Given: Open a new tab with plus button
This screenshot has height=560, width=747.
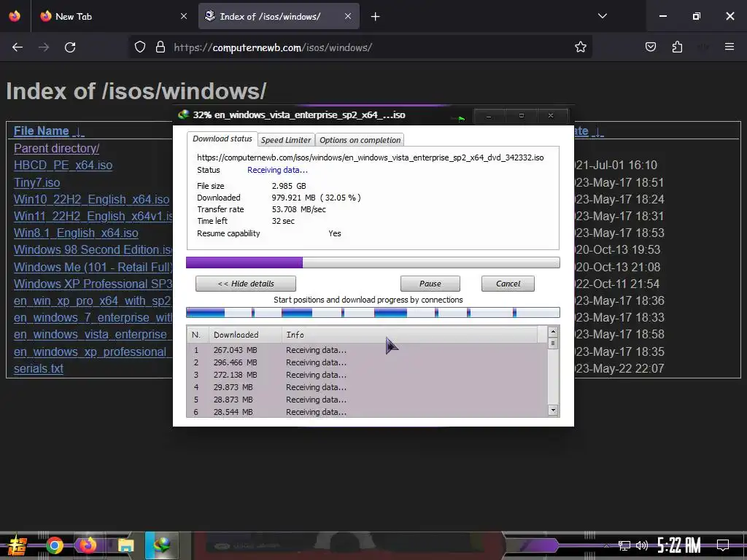Looking at the screenshot, I should coord(376,17).
